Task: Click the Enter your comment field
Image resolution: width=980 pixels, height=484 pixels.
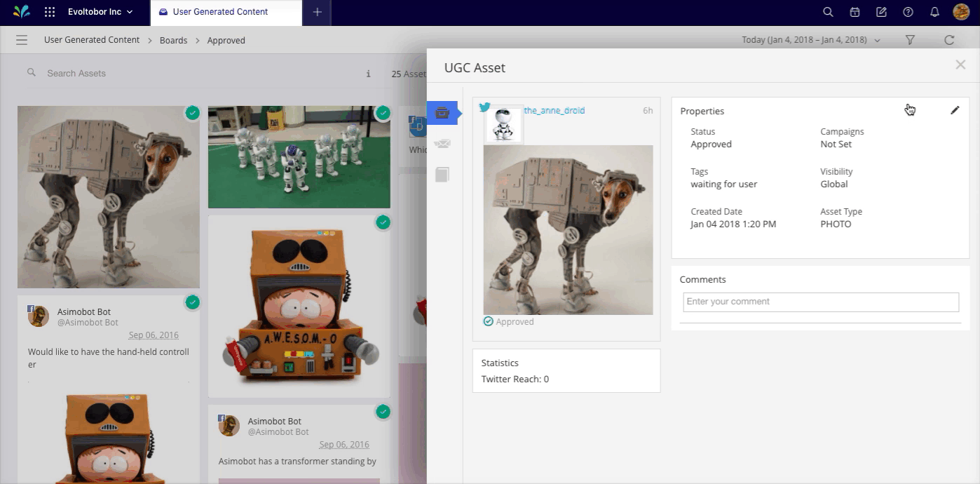Action: 821,302
